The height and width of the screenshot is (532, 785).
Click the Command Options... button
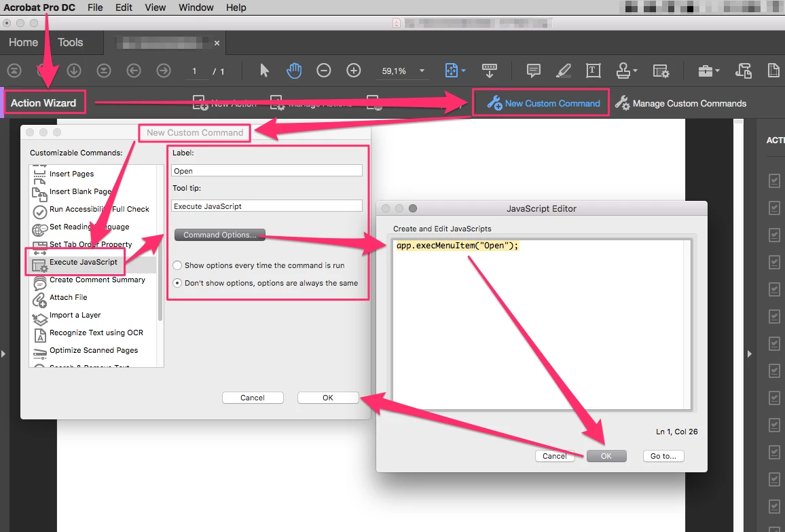[220, 235]
